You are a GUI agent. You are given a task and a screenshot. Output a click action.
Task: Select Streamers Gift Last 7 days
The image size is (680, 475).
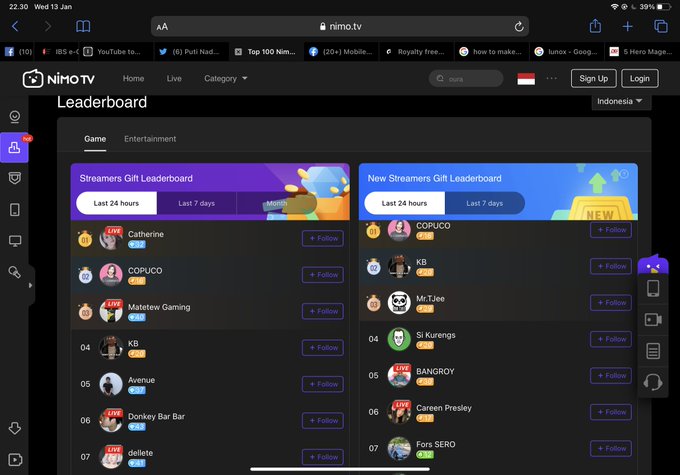(196, 203)
